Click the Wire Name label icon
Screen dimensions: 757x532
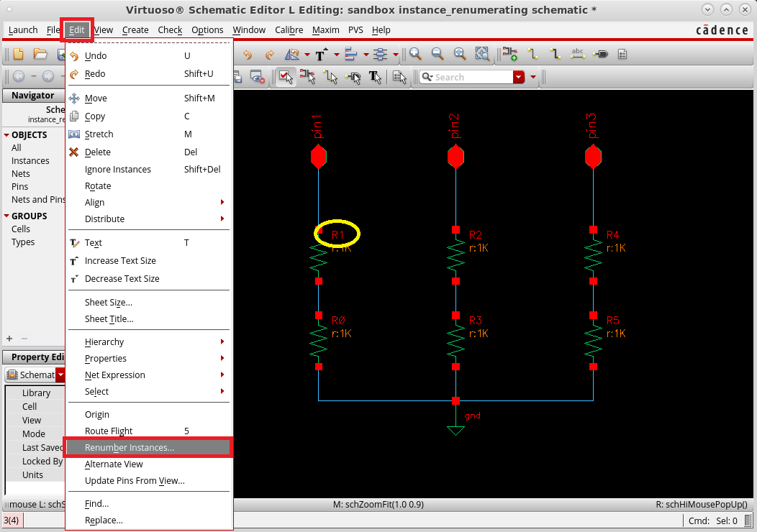click(579, 54)
